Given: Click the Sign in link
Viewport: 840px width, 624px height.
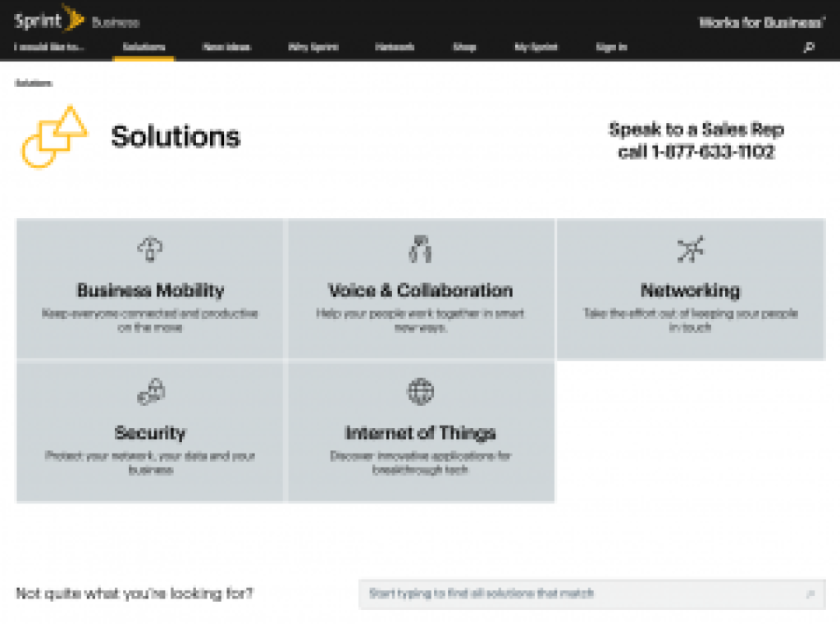Looking at the screenshot, I should 611,48.
